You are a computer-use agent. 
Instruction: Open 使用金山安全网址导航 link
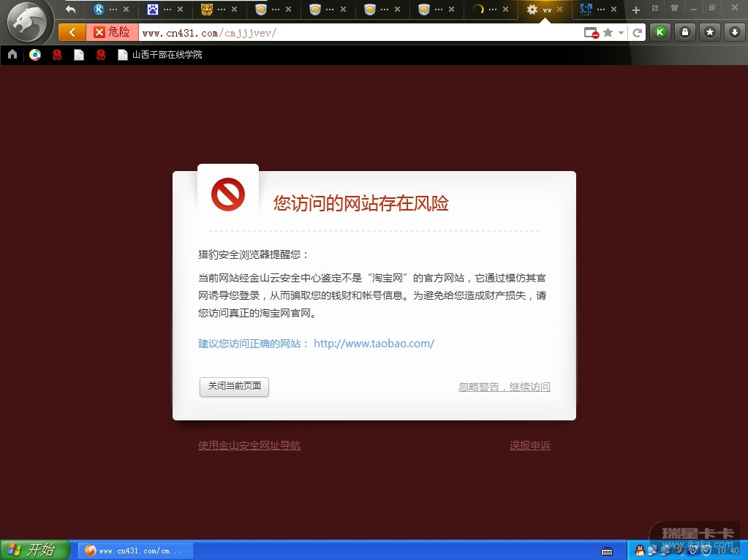pos(249,445)
